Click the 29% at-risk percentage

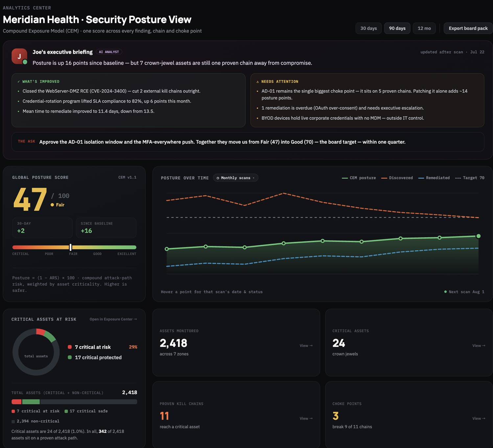click(133, 347)
